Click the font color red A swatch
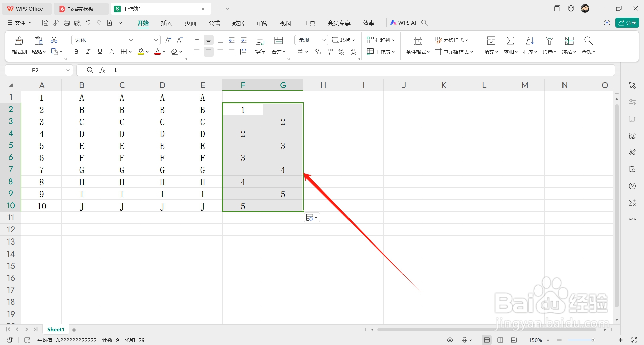This screenshot has width=644, height=345. point(158,52)
